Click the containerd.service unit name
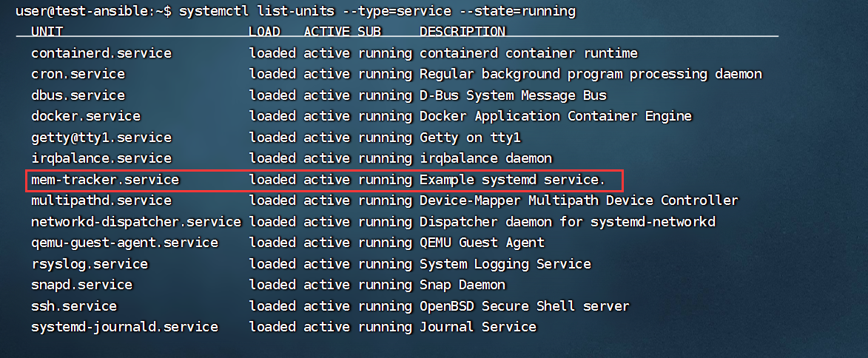The height and width of the screenshot is (358, 868). tap(101, 53)
